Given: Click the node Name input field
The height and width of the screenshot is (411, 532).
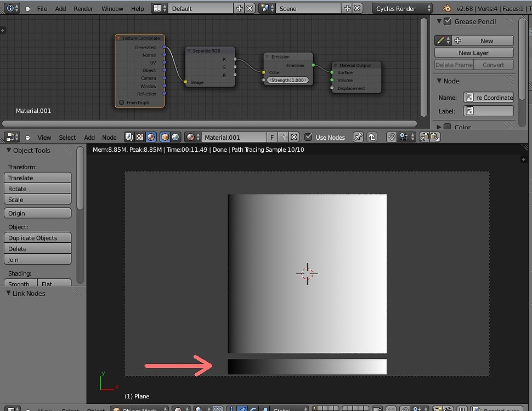Looking at the screenshot, I should click(x=489, y=98).
